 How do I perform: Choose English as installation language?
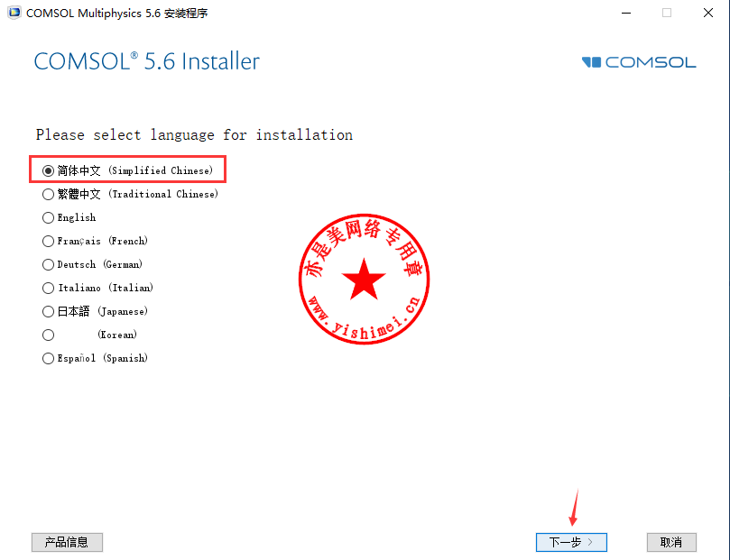pyautogui.click(x=48, y=217)
